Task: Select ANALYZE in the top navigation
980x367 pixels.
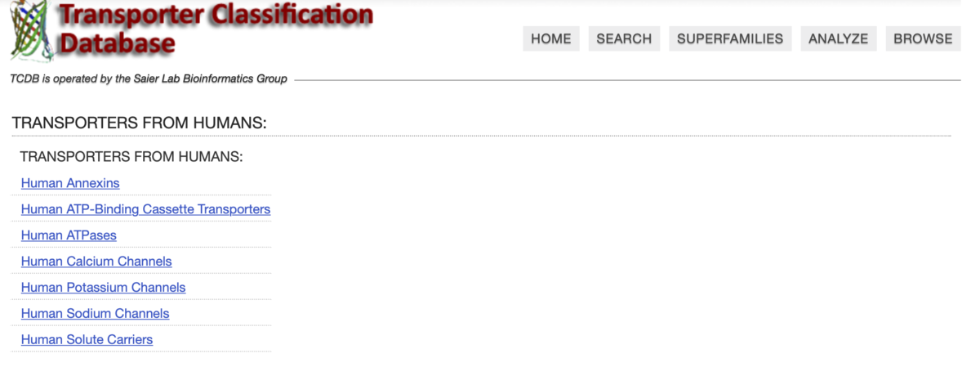Action: pos(838,38)
